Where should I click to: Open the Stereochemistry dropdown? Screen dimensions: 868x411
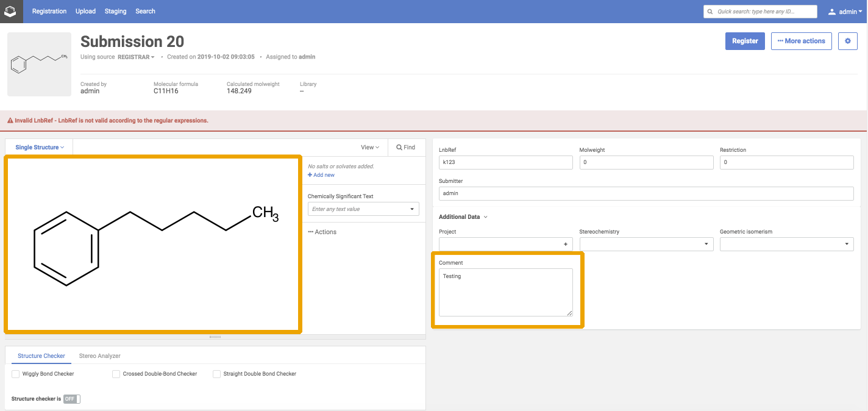(646, 244)
